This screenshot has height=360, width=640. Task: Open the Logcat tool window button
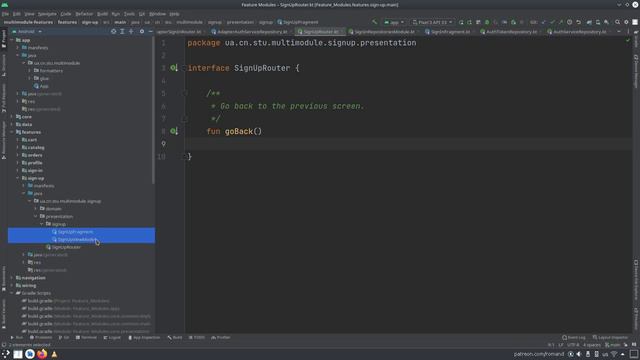tap(112, 338)
